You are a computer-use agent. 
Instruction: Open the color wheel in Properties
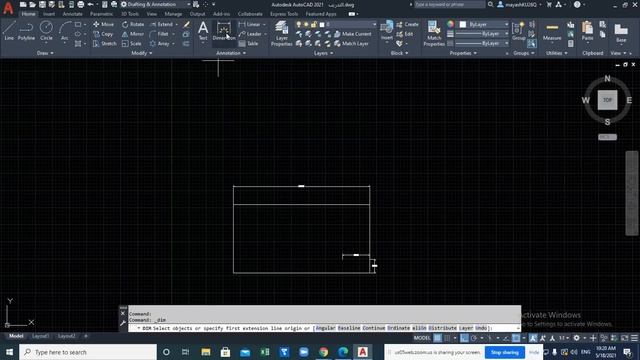pos(450,24)
